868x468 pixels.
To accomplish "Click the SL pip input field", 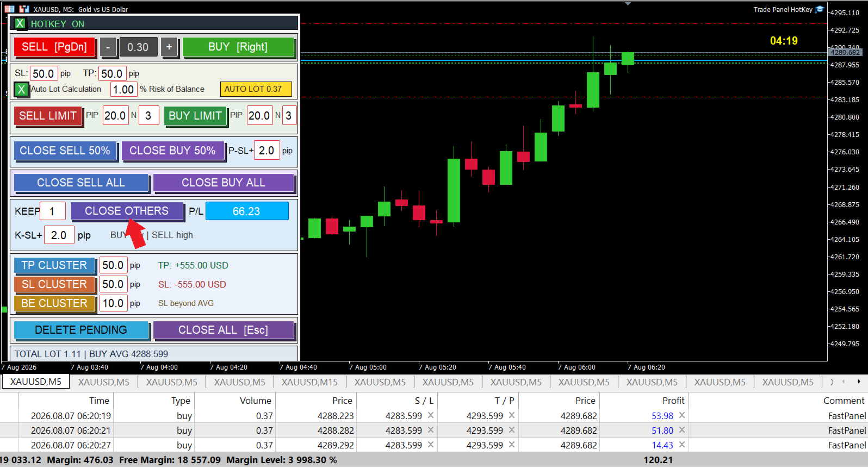I will point(44,73).
